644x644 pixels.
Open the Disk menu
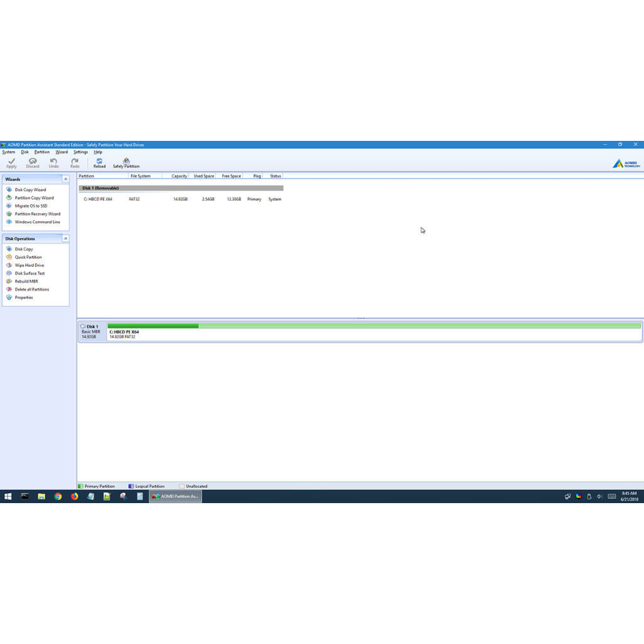coord(25,152)
